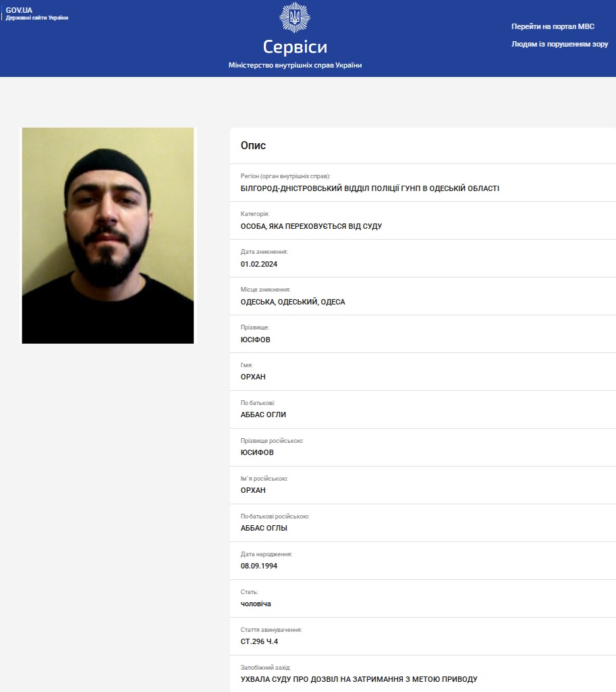Click the gender value 'чоловіча'
This screenshot has height=692, width=616.
point(256,604)
